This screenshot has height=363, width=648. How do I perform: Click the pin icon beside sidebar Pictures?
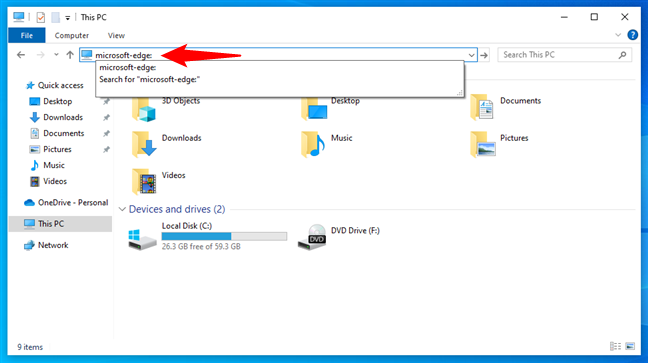click(106, 149)
